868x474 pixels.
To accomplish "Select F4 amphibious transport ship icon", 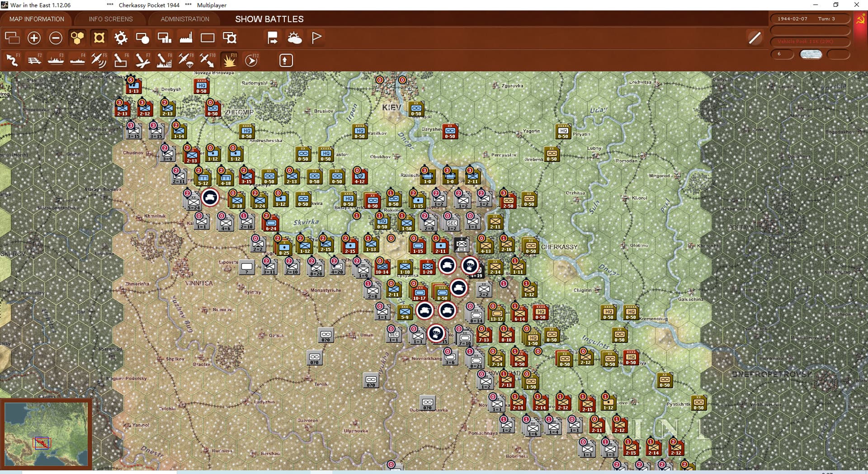I will (77, 60).
